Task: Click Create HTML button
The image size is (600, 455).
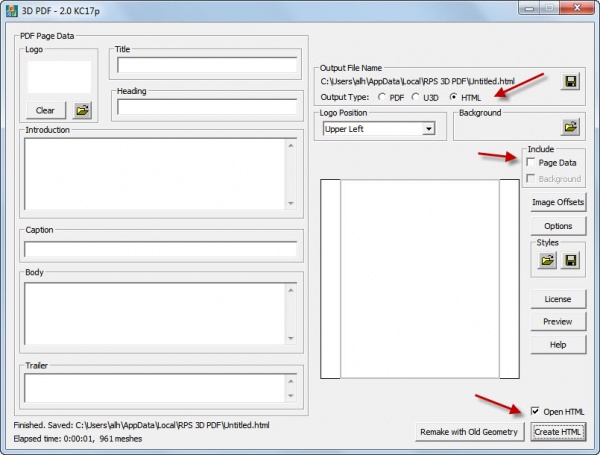Action: (558, 432)
